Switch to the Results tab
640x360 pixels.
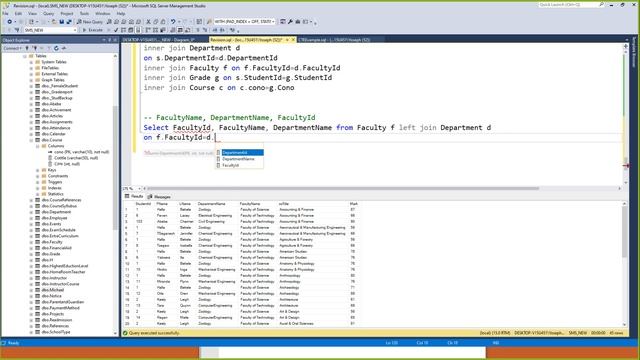point(135,196)
